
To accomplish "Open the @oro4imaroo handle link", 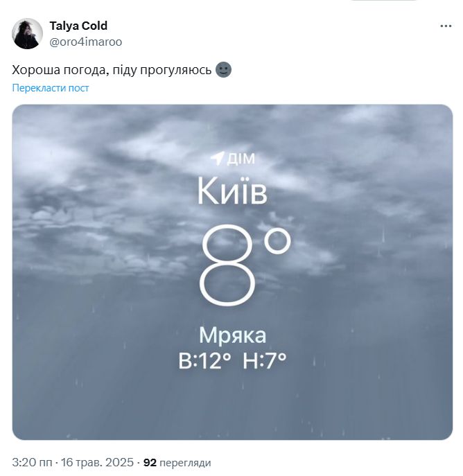I will pyautogui.click(x=85, y=42).
